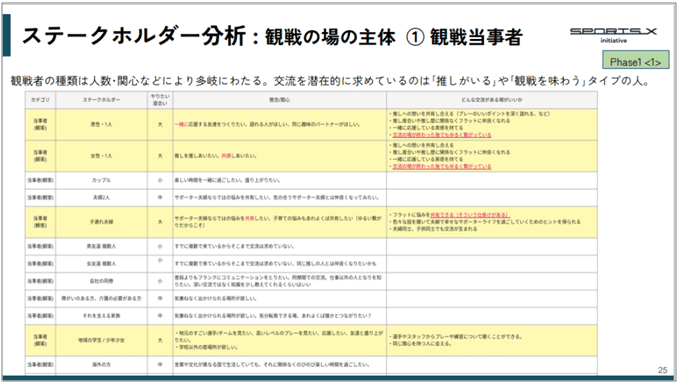678x383 pixels.
Task: Select 選手やスタッフからプレーや練習 line
Action: click(x=456, y=337)
